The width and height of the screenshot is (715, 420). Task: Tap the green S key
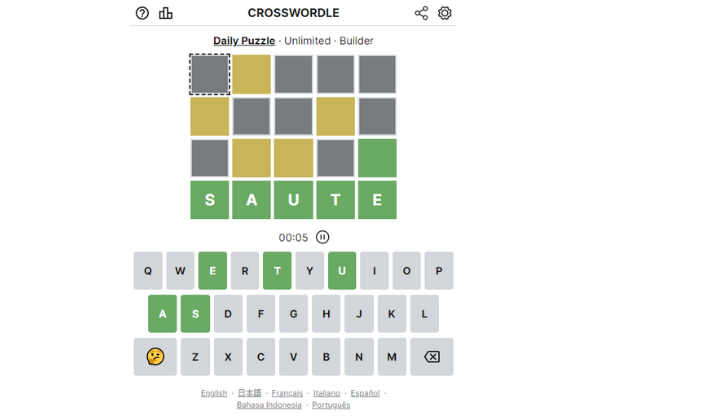(195, 314)
